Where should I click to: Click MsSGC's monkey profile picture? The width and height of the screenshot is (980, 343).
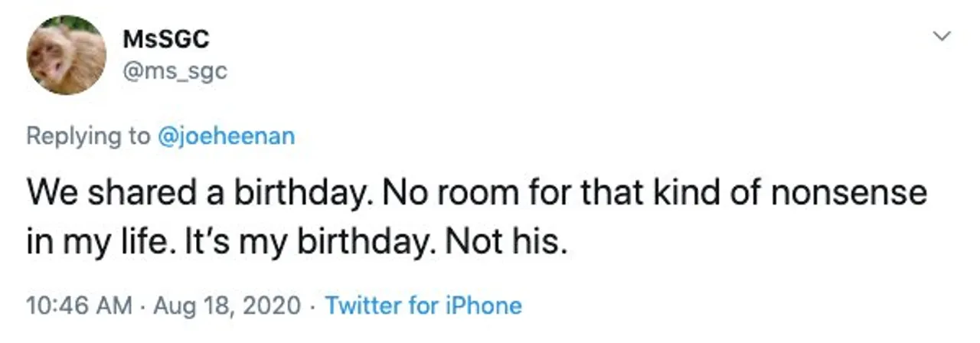click(x=67, y=55)
